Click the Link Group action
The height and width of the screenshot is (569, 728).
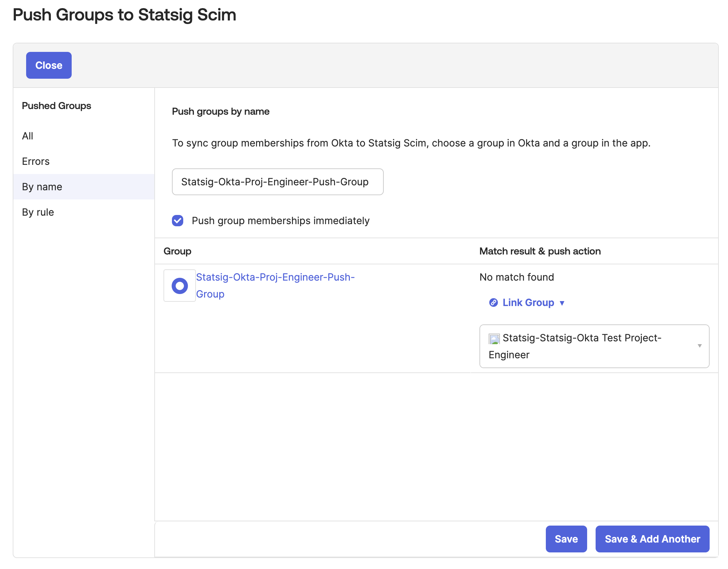[x=528, y=303]
